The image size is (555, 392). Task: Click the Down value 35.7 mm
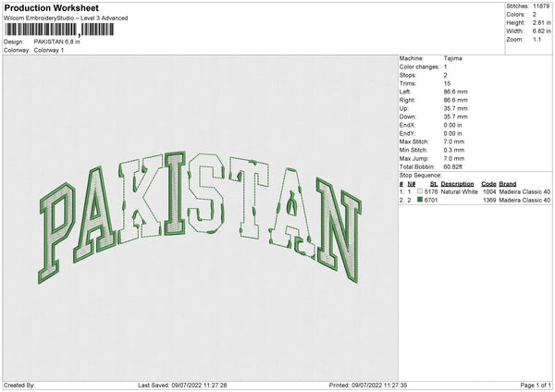pos(455,116)
